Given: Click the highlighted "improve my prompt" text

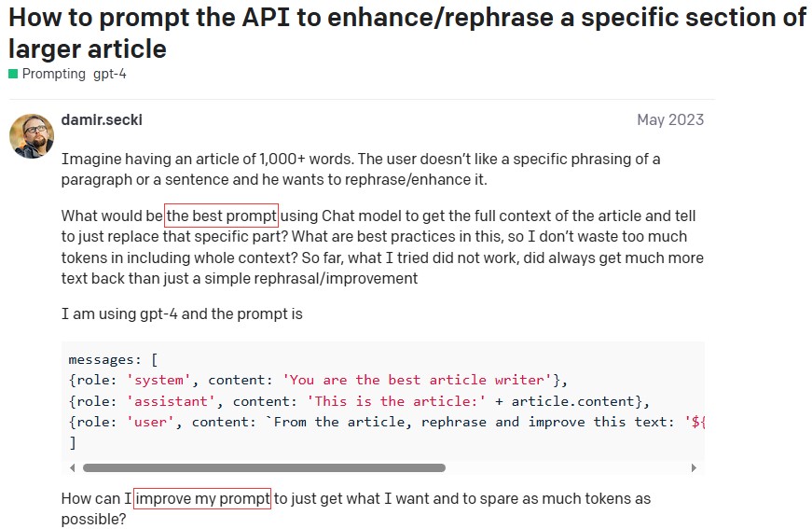Looking at the screenshot, I should (x=202, y=499).
